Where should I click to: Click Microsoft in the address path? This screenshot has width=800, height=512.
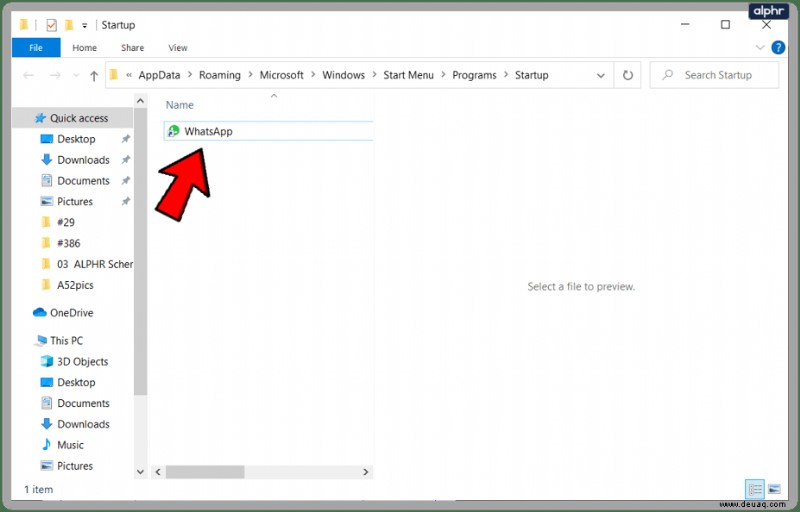pos(281,75)
